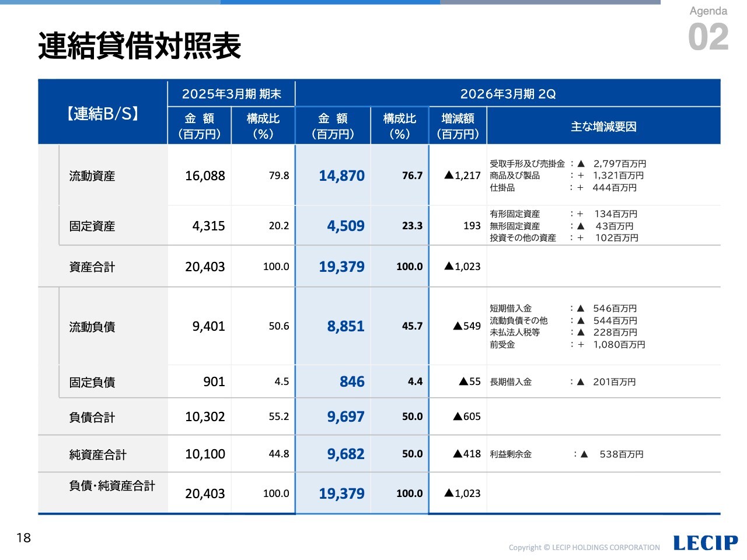Click the 資産合計 row label
Viewport: 747px width, 560px height.
[x=92, y=267]
